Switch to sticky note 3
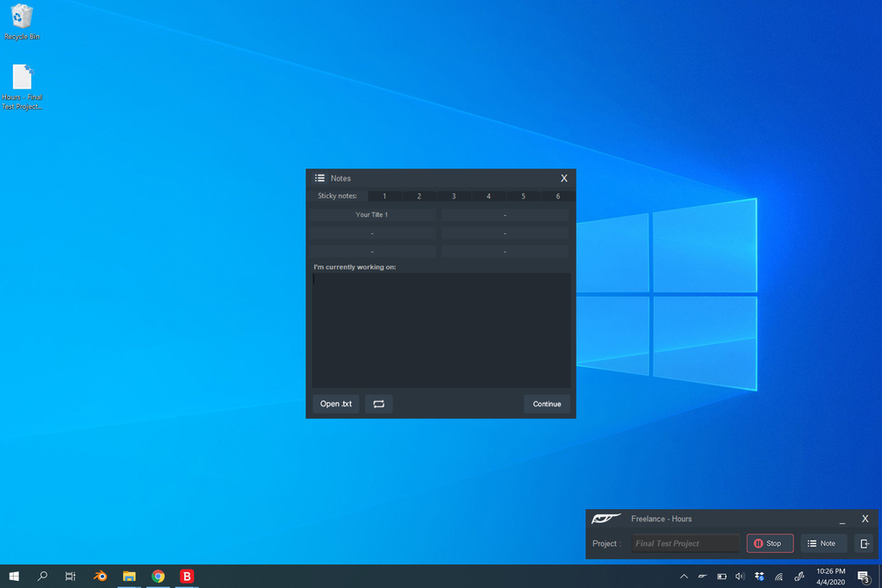Image resolution: width=882 pixels, height=588 pixels. click(x=454, y=196)
